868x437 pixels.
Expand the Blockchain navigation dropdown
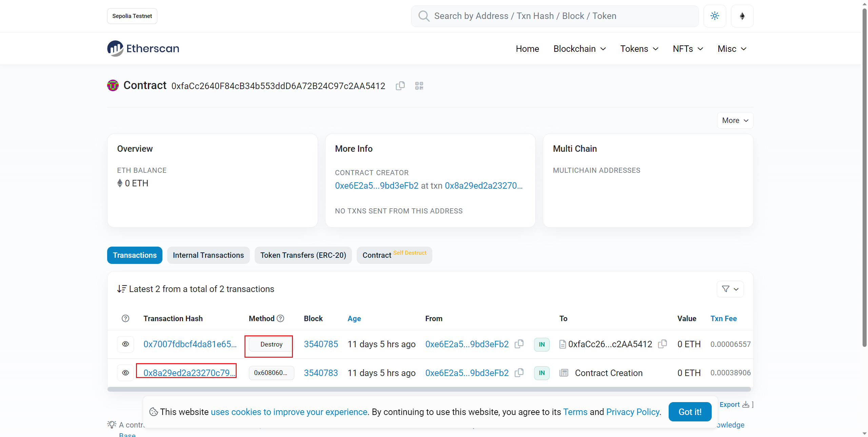pyautogui.click(x=579, y=49)
